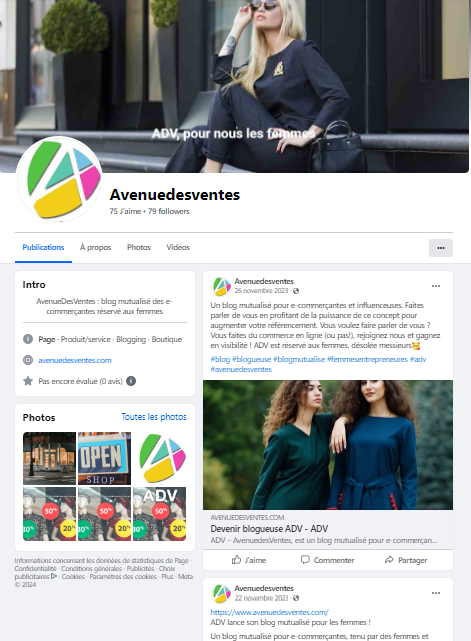Click the Devenir blogueuse ADV link title
This screenshot has width=471, height=641.
coord(269,529)
